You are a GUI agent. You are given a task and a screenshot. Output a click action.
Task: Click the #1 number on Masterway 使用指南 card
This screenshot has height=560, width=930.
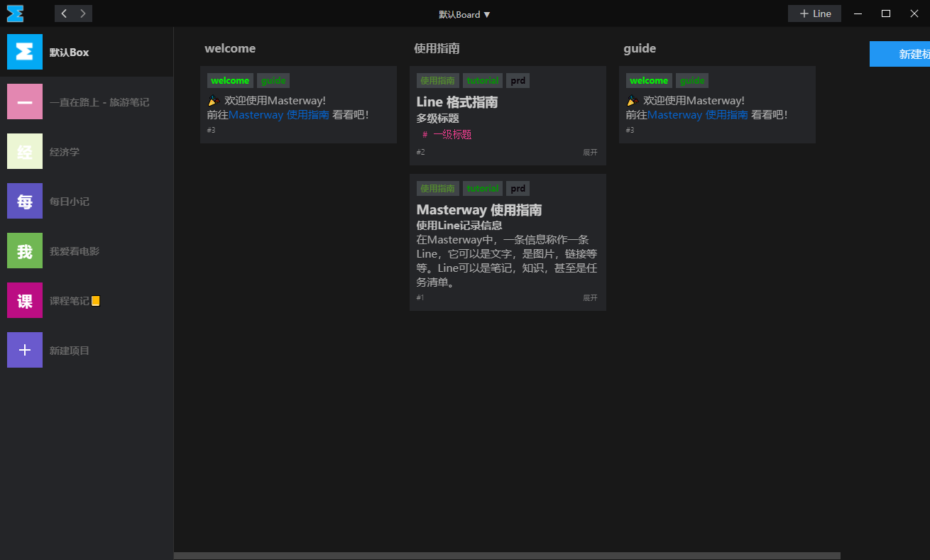pos(420,298)
